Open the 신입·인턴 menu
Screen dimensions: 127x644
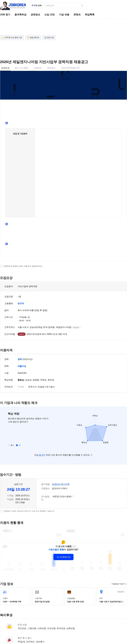[x=49, y=15]
